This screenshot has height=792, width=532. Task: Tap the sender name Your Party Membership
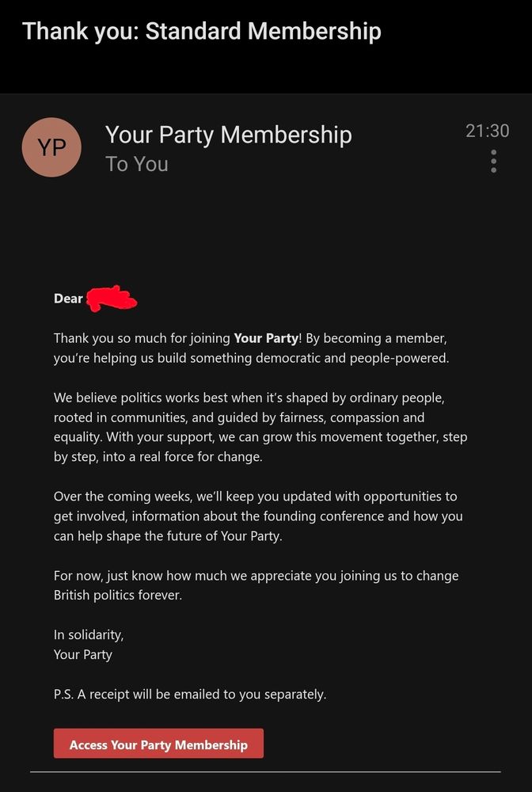click(x=228, y=134)
